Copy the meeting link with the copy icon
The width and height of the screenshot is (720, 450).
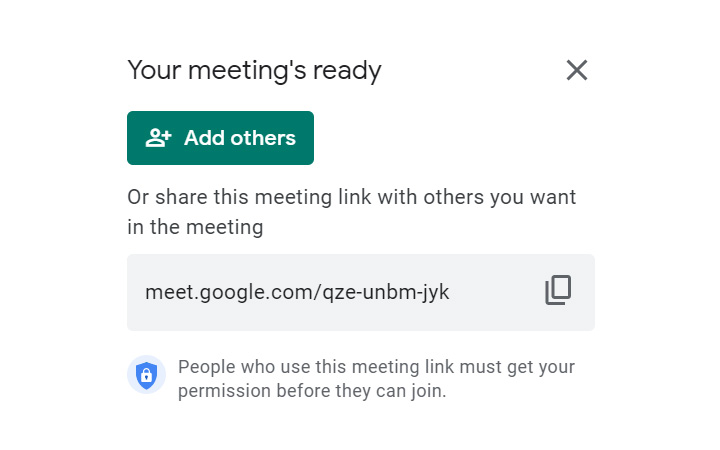click(558, 290)
